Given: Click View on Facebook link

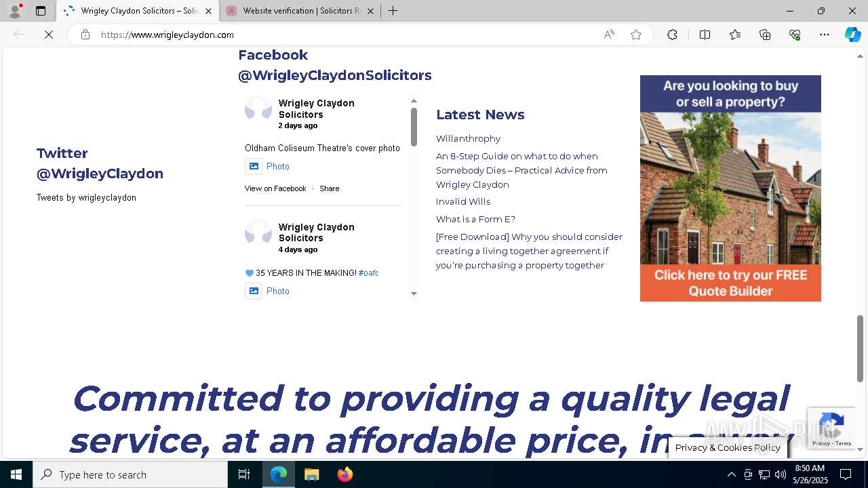Looking at the screenshot, I should [x=275, y=188].
